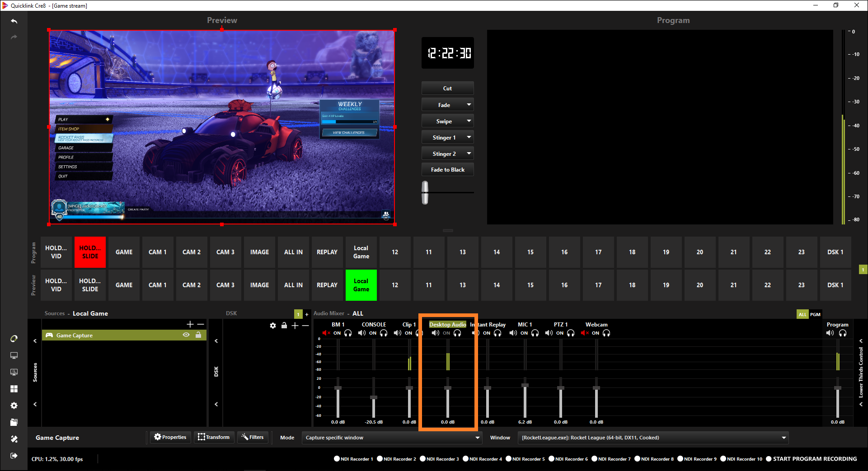Mute the Program output speaker icon
The image size is (868, 471).
830,333
